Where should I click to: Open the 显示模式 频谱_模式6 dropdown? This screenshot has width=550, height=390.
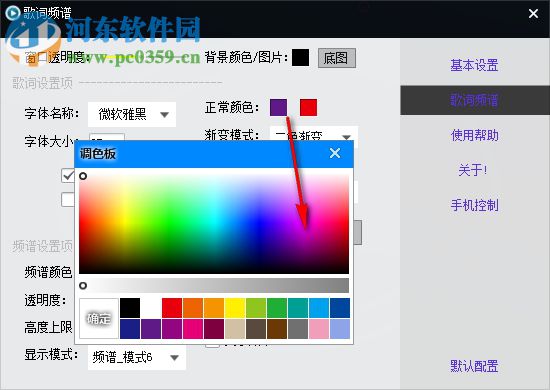coord(137,357)
